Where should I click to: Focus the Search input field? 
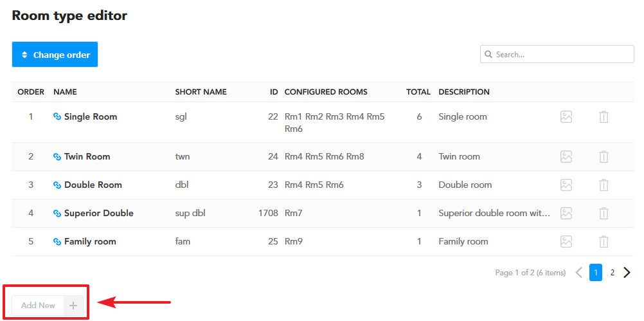pos(557,54)
